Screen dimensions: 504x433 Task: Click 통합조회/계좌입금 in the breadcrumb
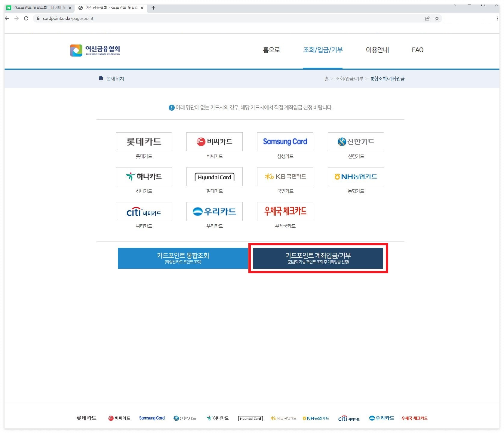point(387,79)
